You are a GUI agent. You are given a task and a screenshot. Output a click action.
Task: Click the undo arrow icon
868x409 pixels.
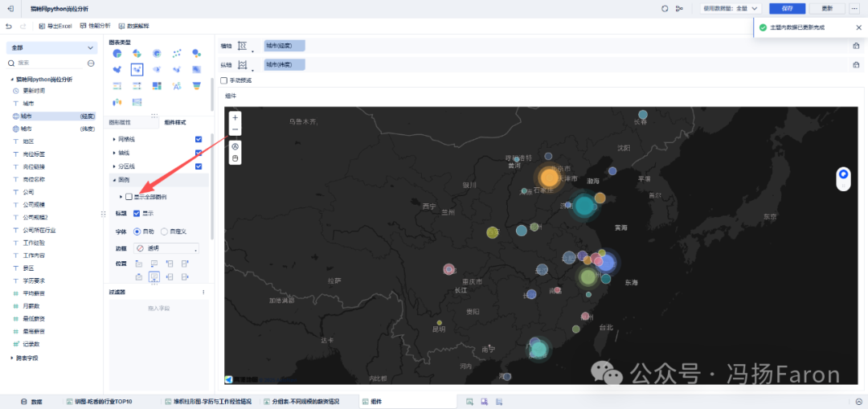pyautogui.click(x=9, y=26)
